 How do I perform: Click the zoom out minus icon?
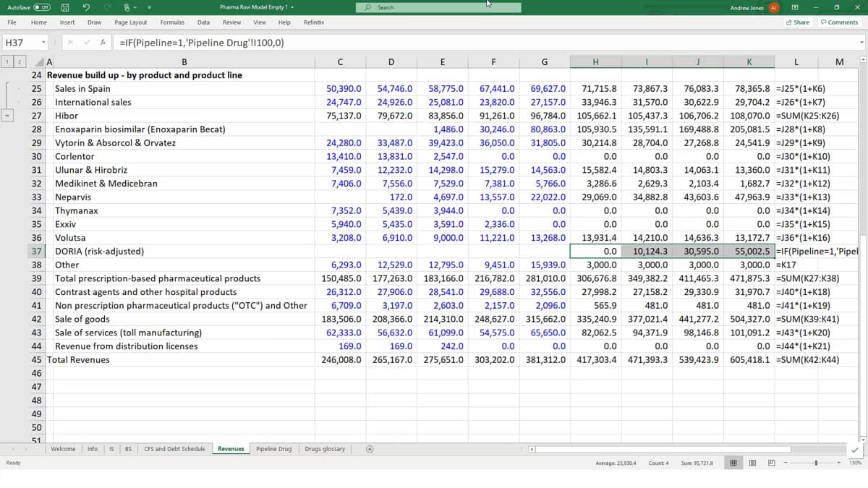pos(787,463)
